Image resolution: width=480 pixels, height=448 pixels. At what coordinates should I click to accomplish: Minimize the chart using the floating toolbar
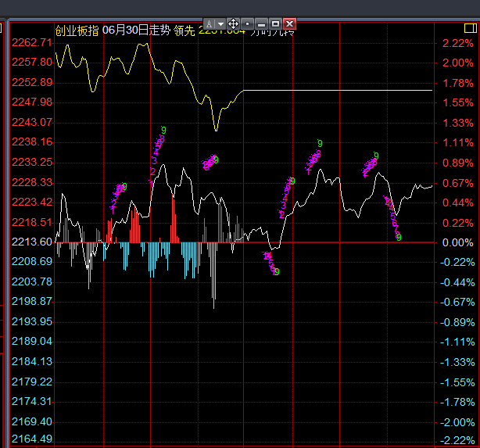(262, 24)
